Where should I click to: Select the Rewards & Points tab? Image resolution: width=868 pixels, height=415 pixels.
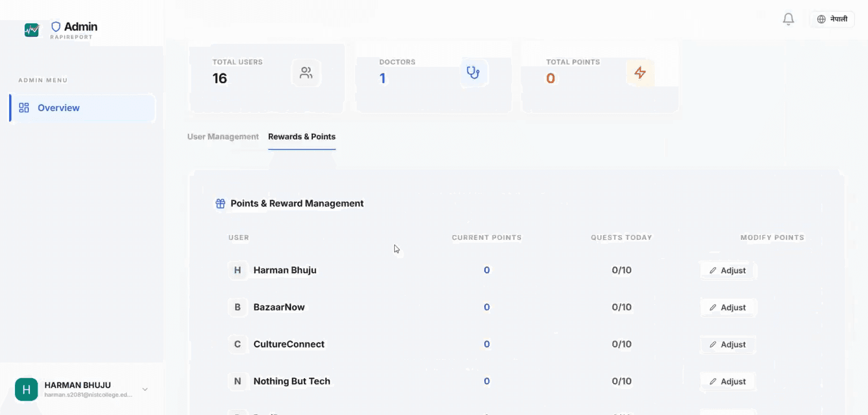click(x=302, y=137)
